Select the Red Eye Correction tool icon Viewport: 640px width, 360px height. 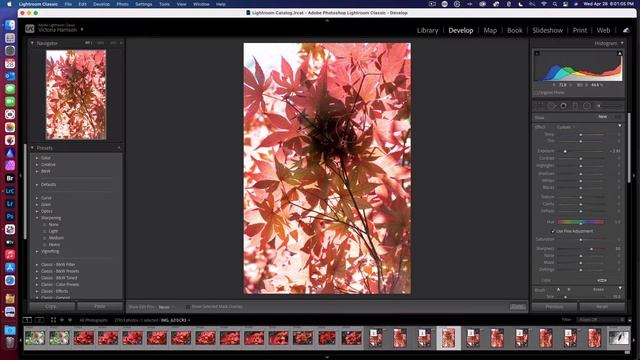click(x=563, y=106)
